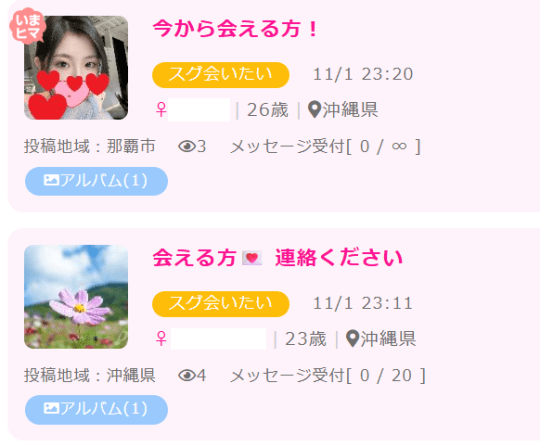Screen dimensions: 540x447
Task: Click the 11/1 23:20 timestamp
Action: tap(363, 74)
